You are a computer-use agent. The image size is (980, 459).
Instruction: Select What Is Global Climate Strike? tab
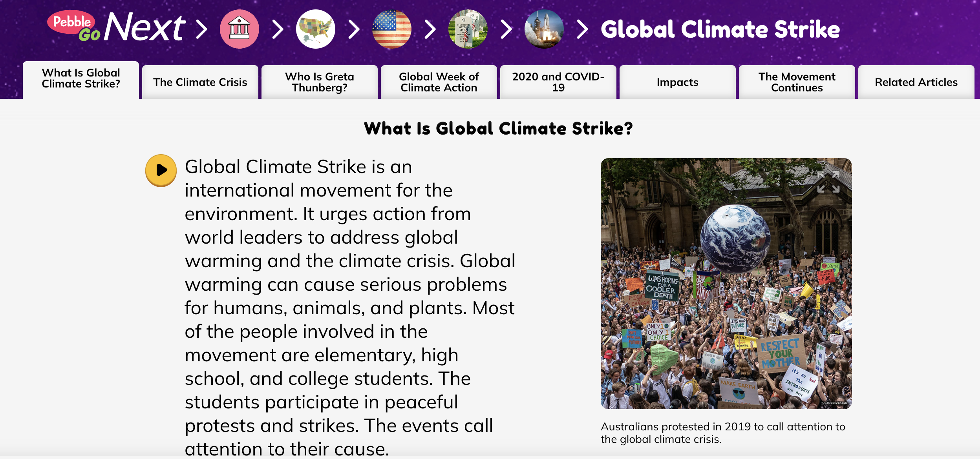coord(81,78)
